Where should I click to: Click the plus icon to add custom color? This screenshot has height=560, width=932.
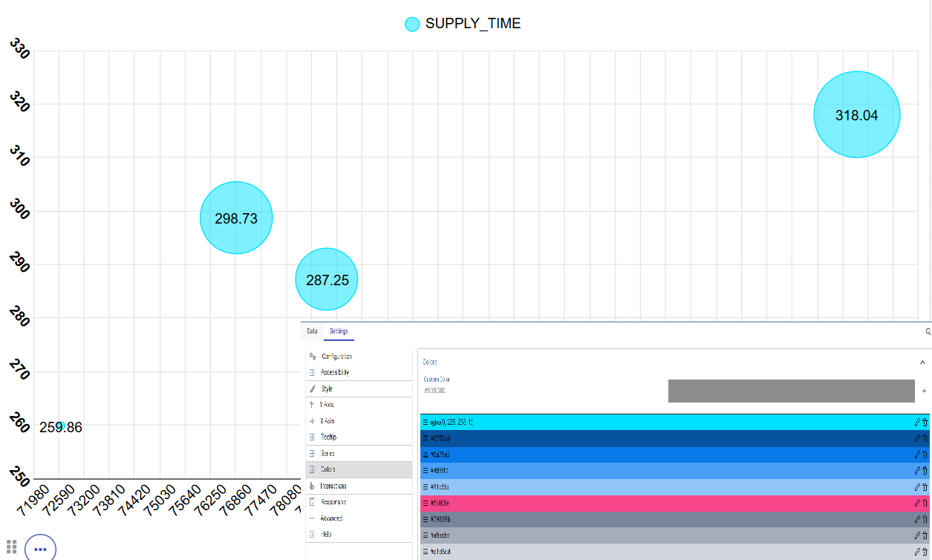pos(925,391)
